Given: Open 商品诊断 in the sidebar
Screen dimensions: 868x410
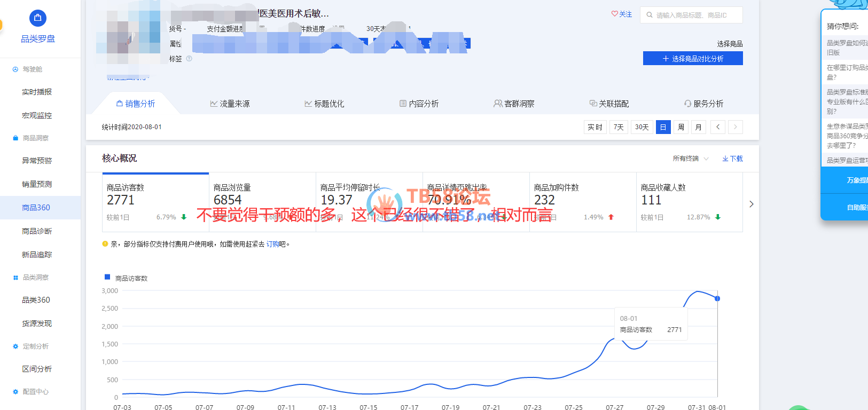Looking at the screenshot, I should click(37, 231).
